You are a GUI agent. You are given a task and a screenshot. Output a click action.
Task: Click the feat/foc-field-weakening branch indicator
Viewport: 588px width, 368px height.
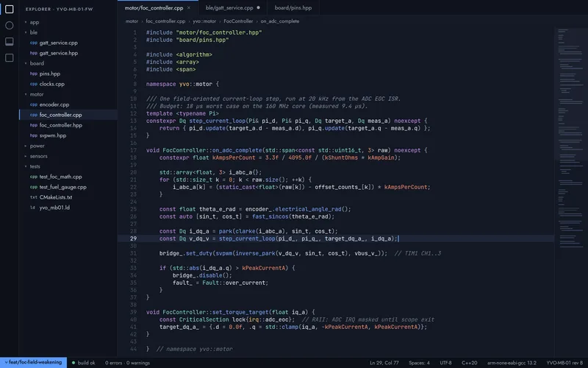pyautogui.click(x=33, y=362)
